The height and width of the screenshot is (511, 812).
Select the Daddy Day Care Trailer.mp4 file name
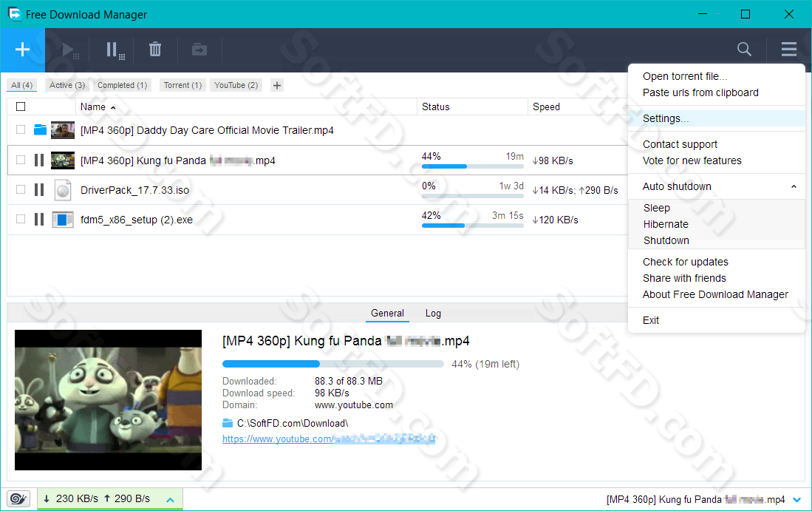(207, 130)
